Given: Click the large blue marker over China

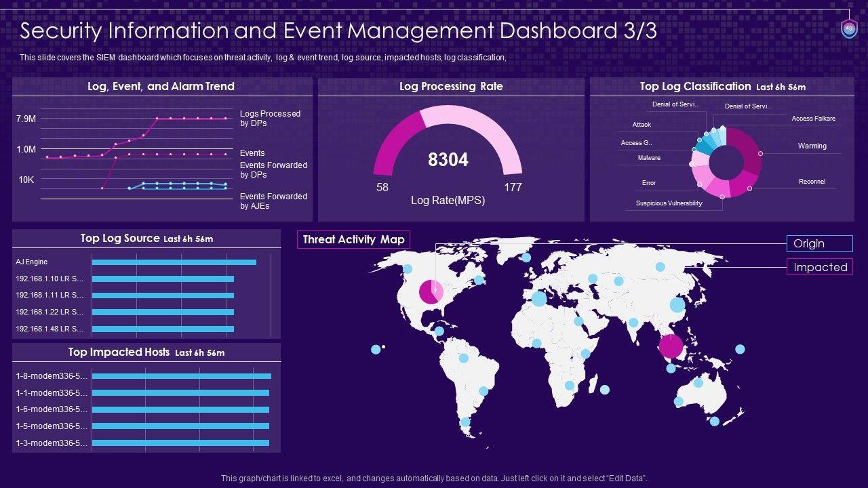Looking at the screenshot, I should 677,305.
